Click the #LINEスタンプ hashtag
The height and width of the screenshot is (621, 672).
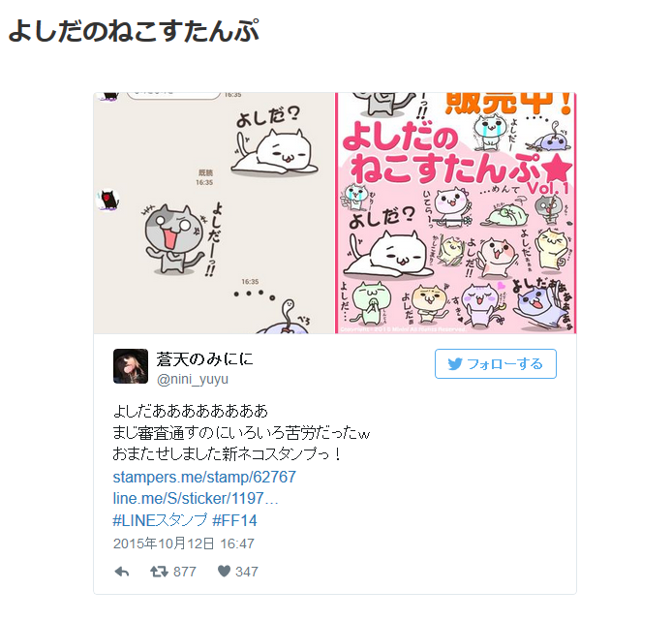pos(160,520)
